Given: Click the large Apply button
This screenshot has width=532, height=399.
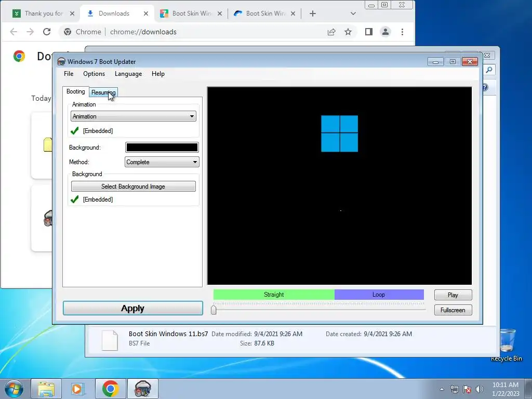Looking at the screenshot, I should 133,308.
